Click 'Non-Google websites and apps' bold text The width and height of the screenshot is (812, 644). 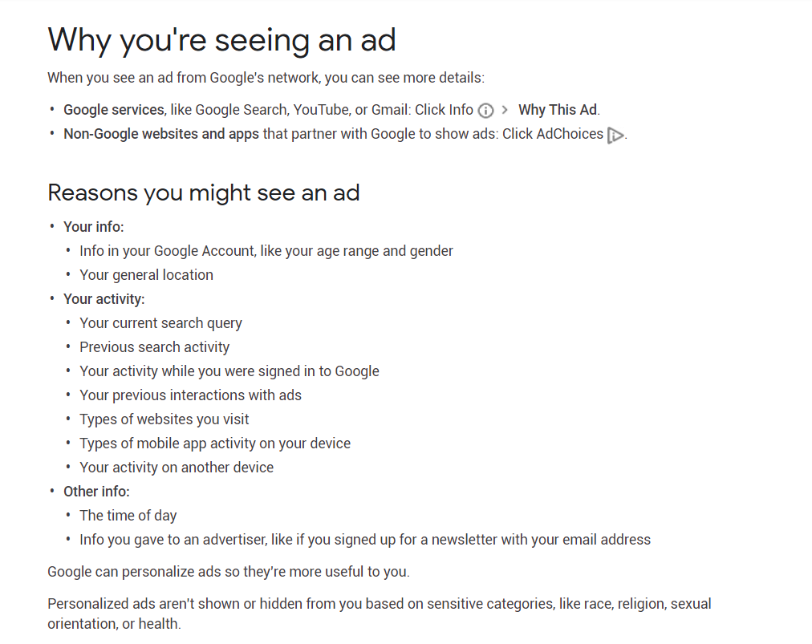click(161, 134)
